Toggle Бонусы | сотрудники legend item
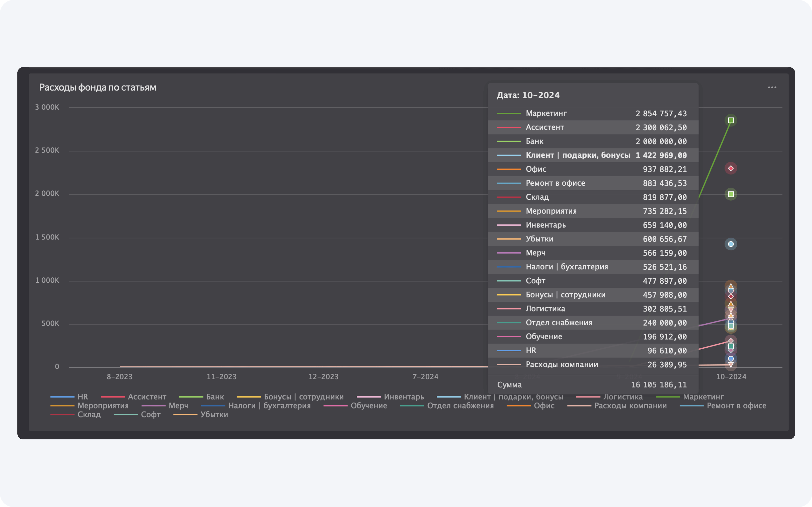The height and width of the screenshot is (507, 812). tap(303, 397)
